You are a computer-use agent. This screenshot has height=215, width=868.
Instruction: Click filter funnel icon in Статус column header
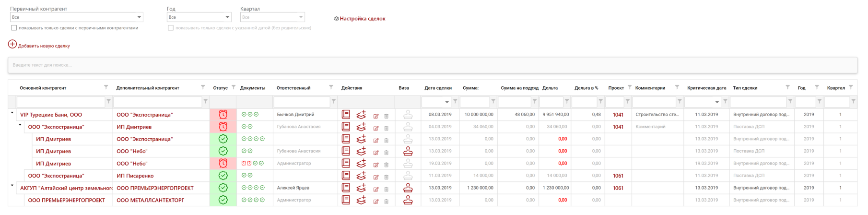point(234,87)
